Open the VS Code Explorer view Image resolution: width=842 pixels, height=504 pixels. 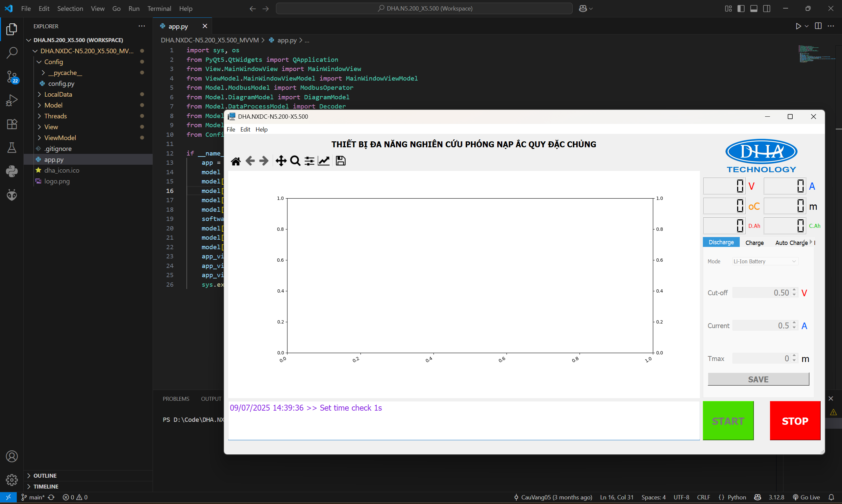12,29
